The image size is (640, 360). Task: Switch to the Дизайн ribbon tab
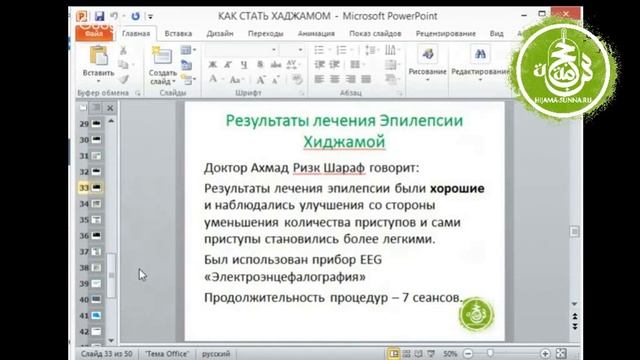(x=220, y=33)
